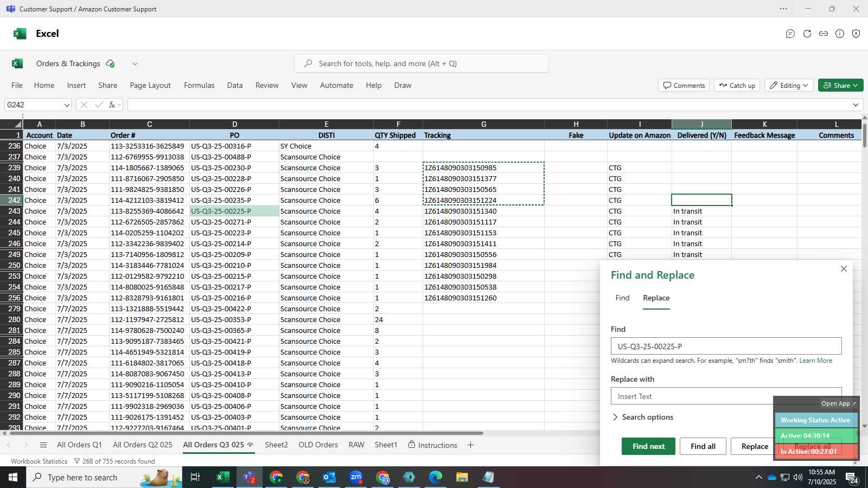
Task: Show hidden system tray icons chevron
Action: click(x=758, y=477)
